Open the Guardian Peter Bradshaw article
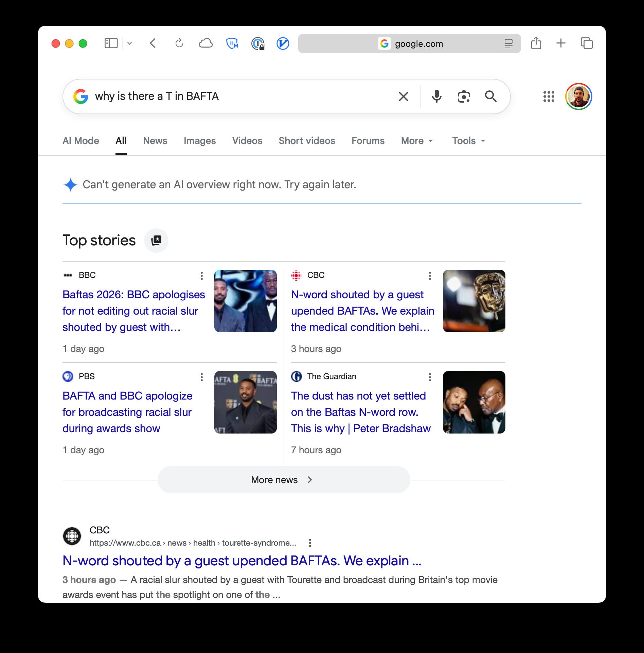This screenshot has height=653, width=644. pos(361,412)
